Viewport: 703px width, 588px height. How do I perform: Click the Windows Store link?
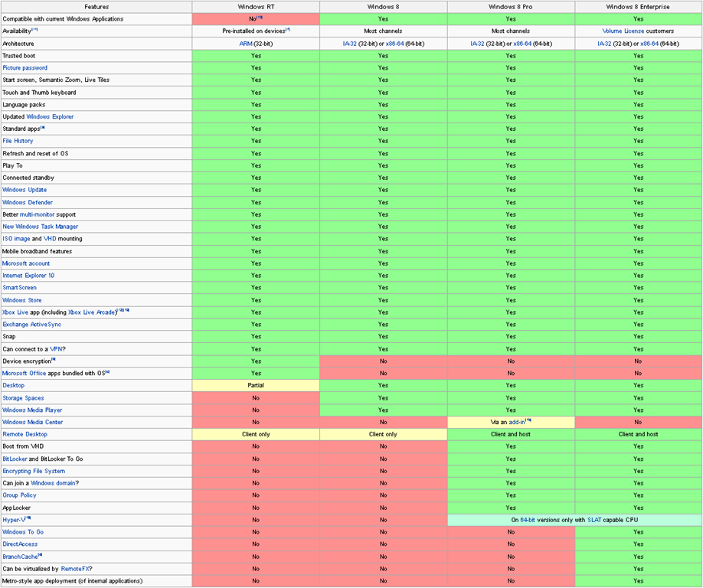[22, 300]
